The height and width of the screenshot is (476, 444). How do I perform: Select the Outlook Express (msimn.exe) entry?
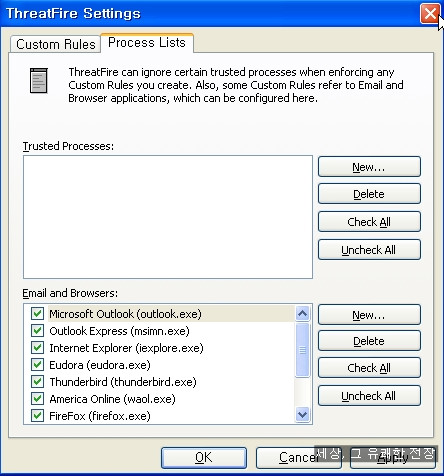(x=119, y=331)
